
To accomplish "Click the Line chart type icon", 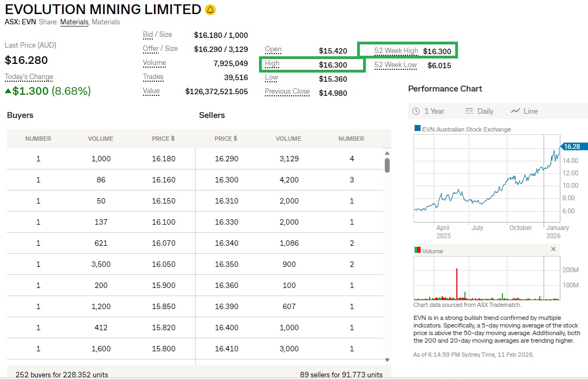I will click(x=515, y=111).
